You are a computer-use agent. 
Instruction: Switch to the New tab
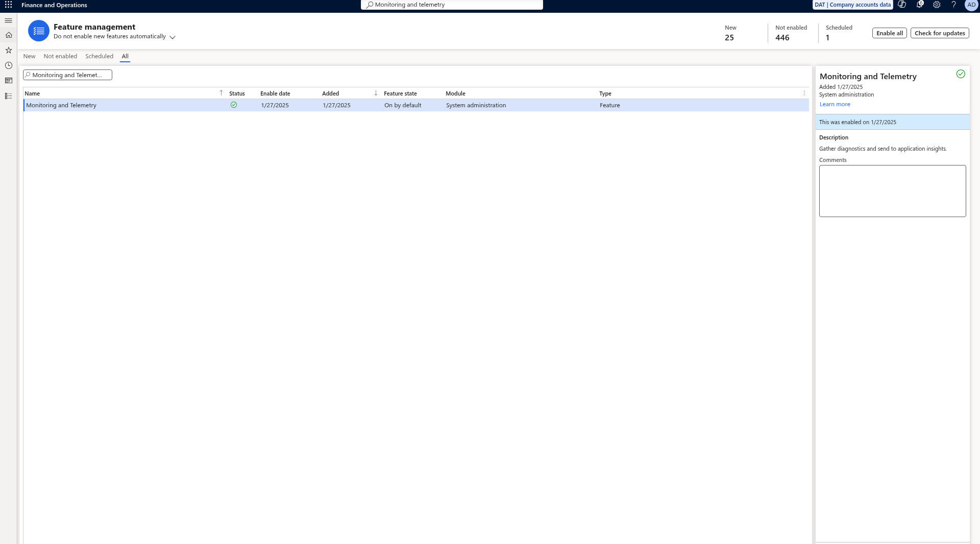(x=29, y=56)
